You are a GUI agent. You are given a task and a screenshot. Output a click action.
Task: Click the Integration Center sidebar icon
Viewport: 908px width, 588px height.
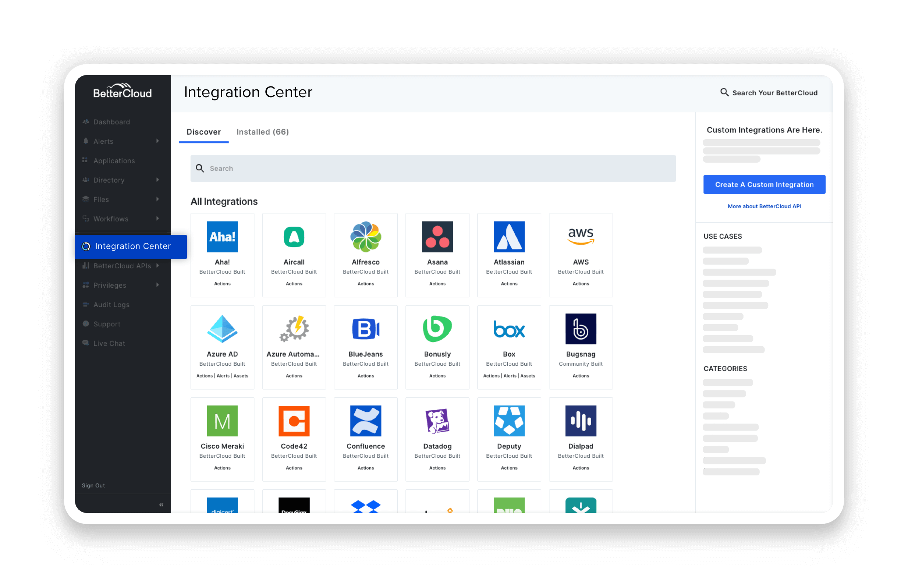[x=86, y=247]
